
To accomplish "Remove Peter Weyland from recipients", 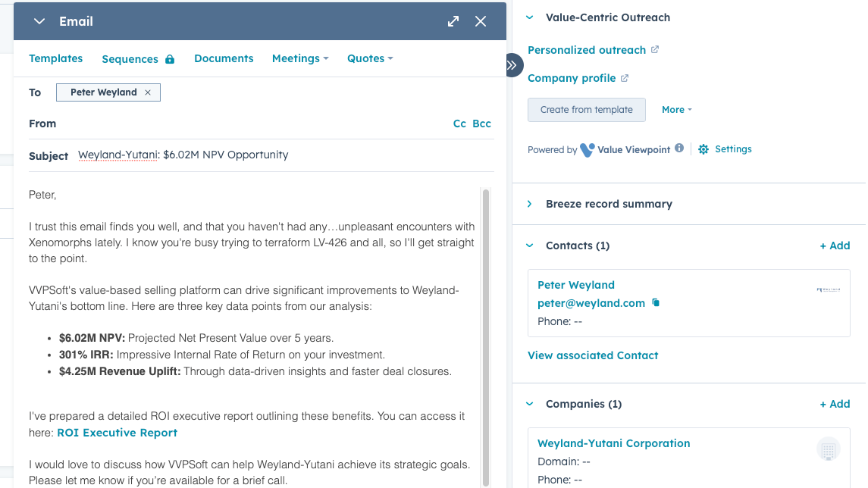I will (x=148, y=92).
